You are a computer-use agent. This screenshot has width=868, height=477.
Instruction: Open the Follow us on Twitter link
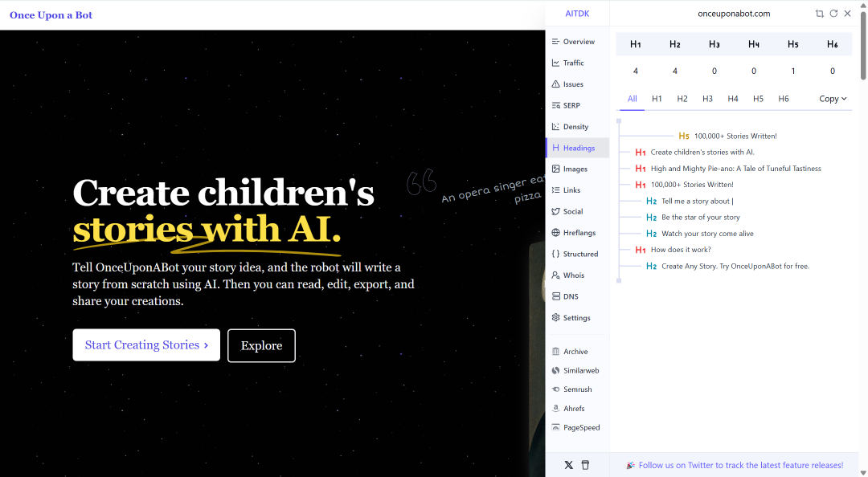point(741,466)
